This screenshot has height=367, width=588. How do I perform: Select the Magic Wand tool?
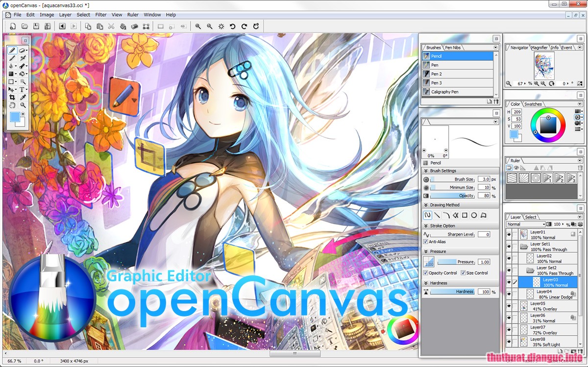pos(23,81)
